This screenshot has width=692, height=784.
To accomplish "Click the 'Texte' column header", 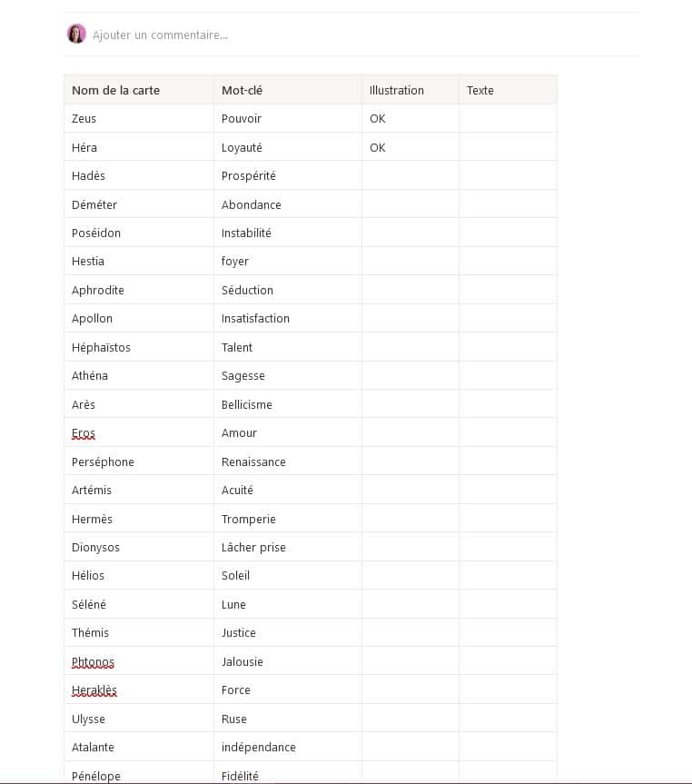I will click(508, 90).
